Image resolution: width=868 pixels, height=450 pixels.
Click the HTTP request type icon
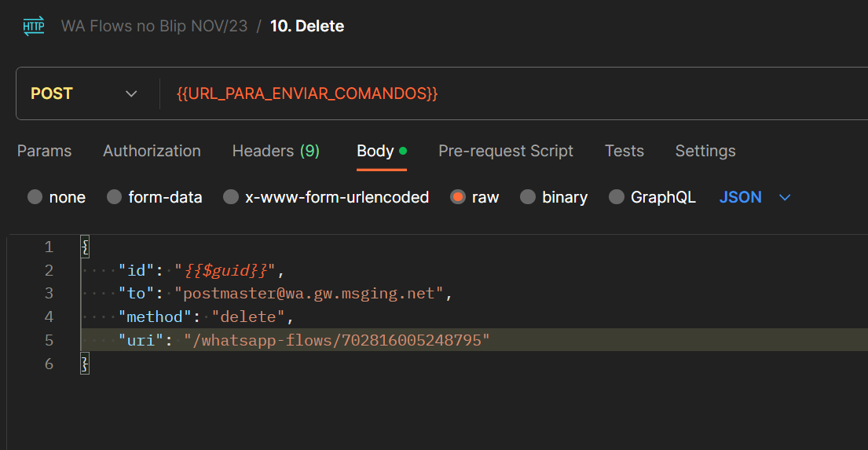point(34,26)
